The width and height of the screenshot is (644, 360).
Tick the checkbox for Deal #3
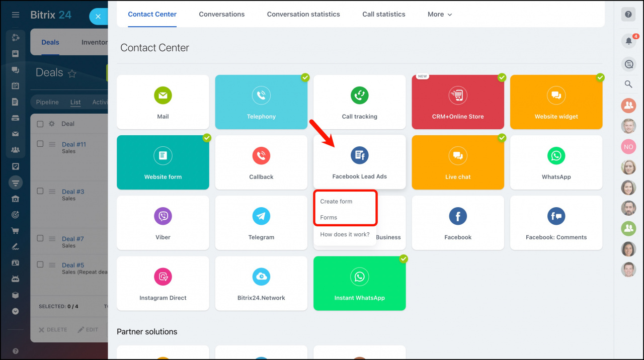(x=40, y=191)
